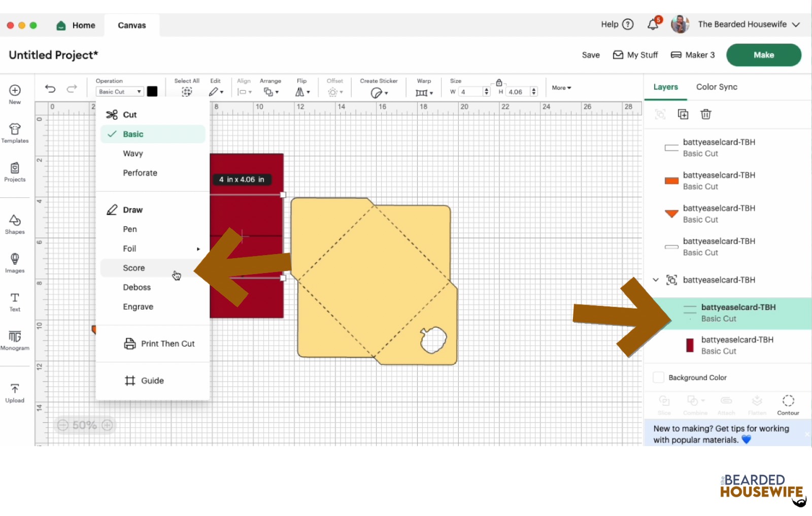The image size is (812, 516).
Task: Click the black operation color swatch
Action: click(x=152, y=91)
